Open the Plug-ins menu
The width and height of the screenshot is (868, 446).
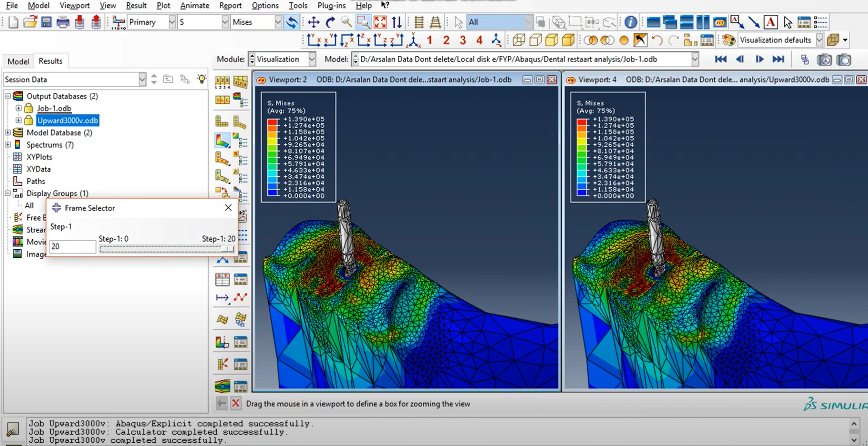click(331, 5)
